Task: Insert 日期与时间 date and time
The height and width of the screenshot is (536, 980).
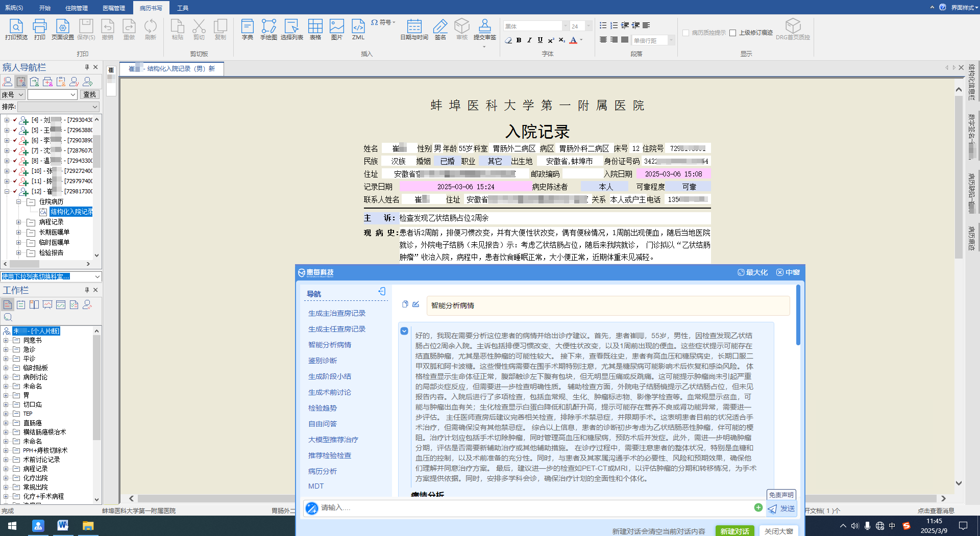Action: coord(414,29)
